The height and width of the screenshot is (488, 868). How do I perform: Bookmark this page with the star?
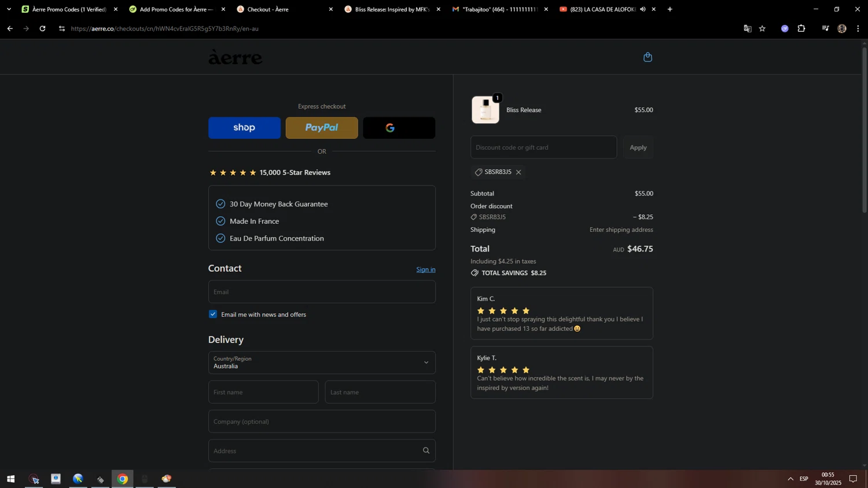tap(762, 28)
